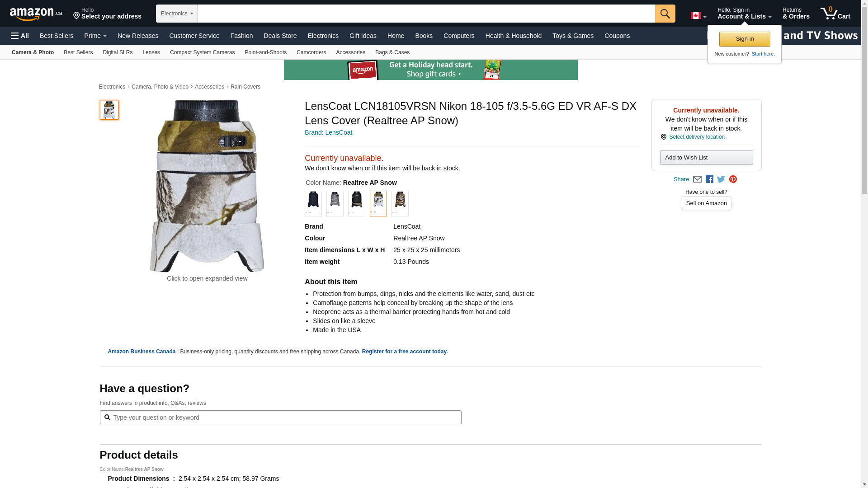This screenshot has height=488, width=868.
Task: Open the Amazon.ca logo homepage
Action: click(x=36, y=14)
